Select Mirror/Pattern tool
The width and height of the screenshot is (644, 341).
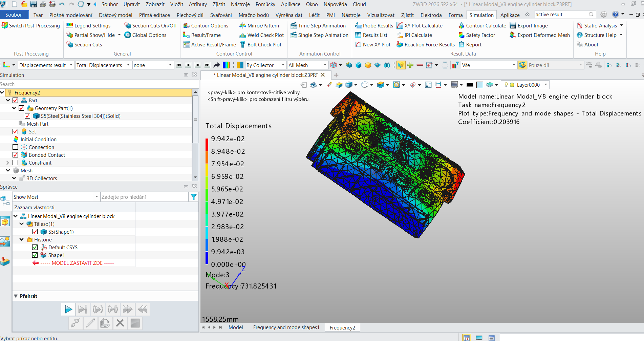pos(259,25)
